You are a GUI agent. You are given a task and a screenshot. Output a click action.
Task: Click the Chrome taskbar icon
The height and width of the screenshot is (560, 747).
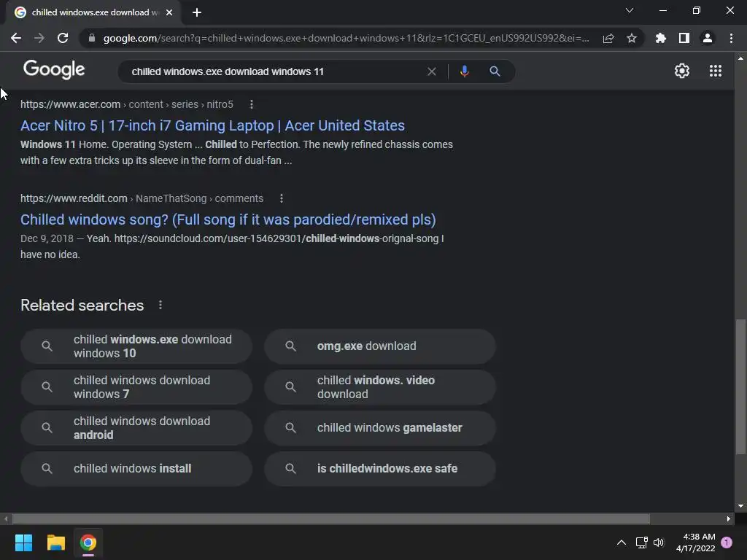click(x=88, y=542)
